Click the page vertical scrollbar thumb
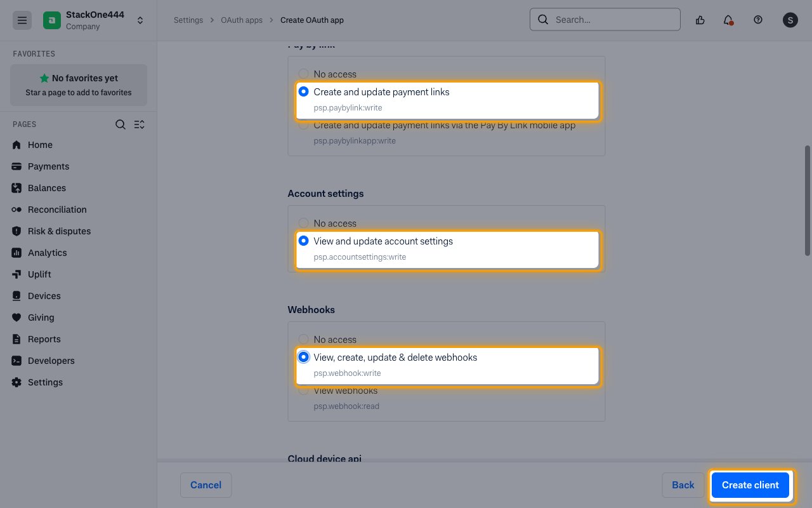Screen dimensions: 812x508 point(808,201)
